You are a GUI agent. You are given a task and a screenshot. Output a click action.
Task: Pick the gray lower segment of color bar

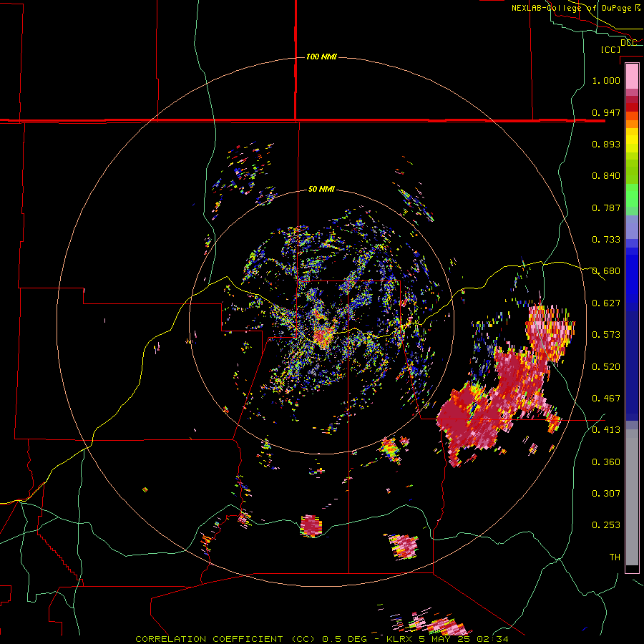632,497
